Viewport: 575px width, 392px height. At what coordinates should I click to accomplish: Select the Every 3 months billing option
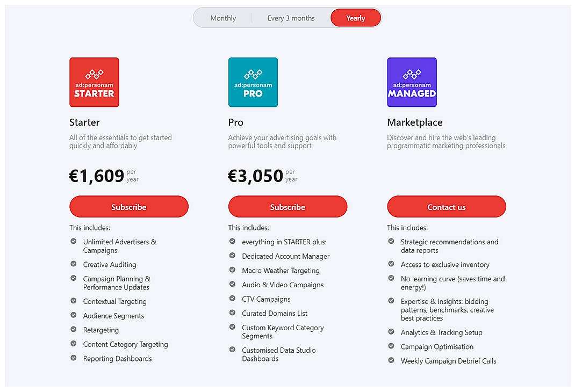(x=291, y=18)
